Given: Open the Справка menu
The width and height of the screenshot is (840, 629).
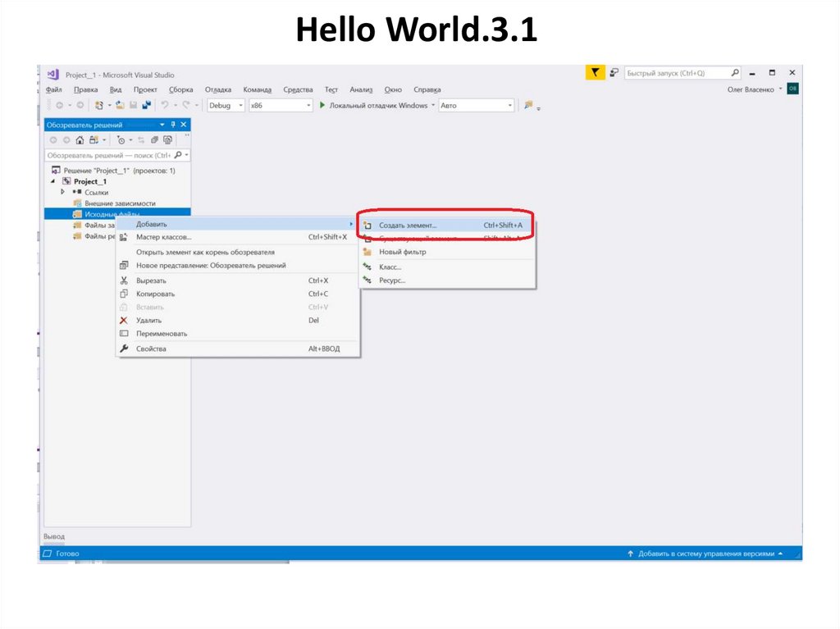Looking at the screenshot, I should pos(427,89).
